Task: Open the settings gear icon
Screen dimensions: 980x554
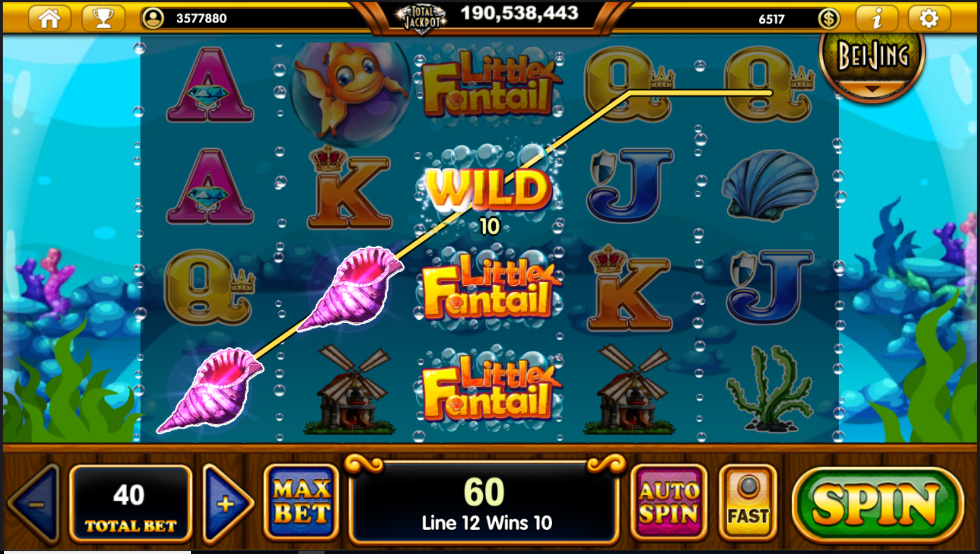Action: pos(929,18)
